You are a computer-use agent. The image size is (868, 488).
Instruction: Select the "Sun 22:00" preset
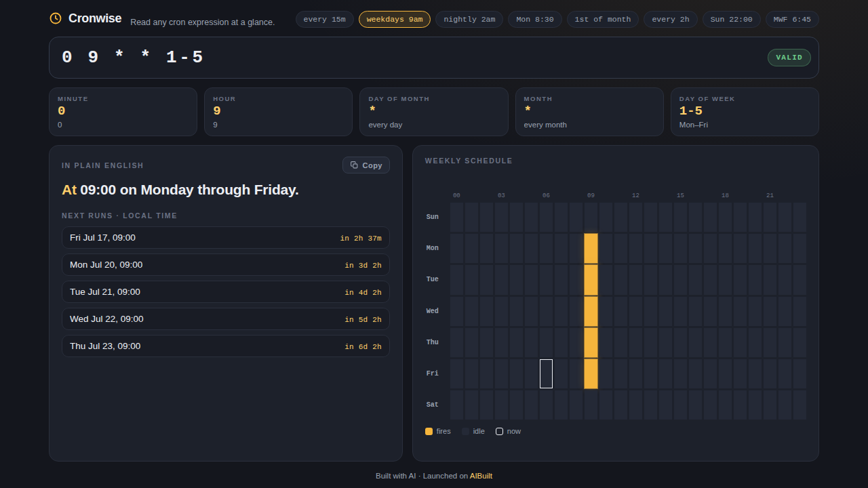tap(732, 19)
